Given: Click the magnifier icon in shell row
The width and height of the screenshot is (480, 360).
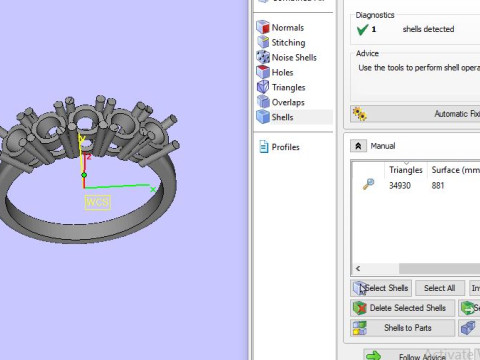Looking at the screenshot, I should (x=368, y=184).
